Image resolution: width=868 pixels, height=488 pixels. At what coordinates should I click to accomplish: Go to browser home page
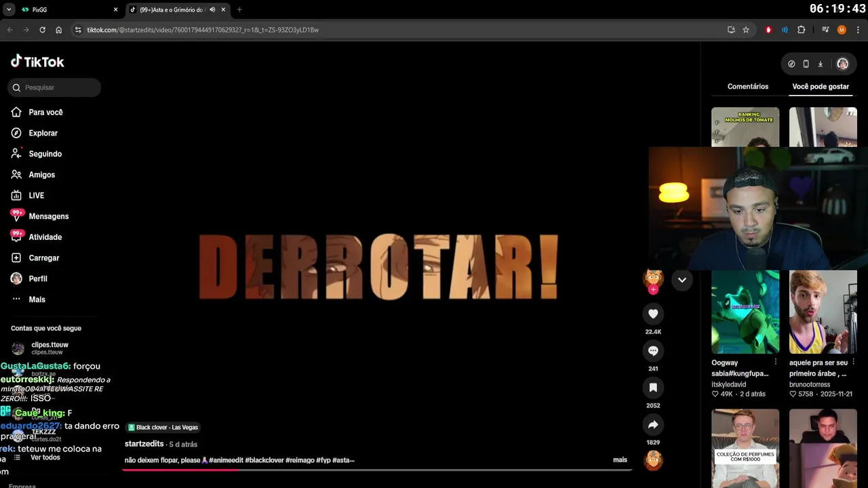[59, 30]
